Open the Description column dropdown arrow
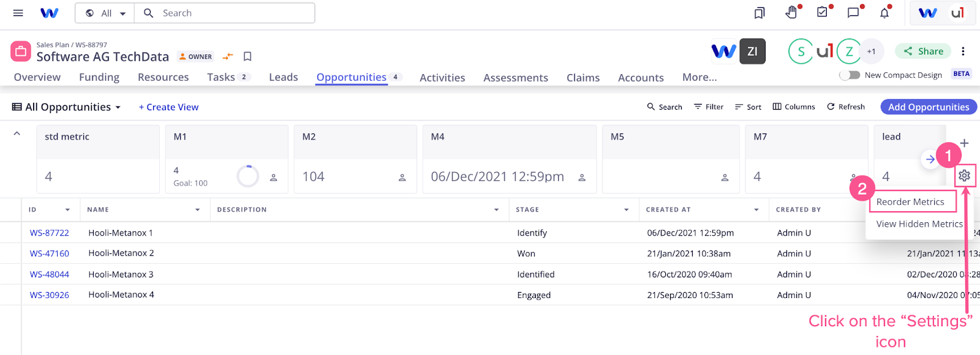The height and width of the screenshot is (355, 980). tap(496, 209)
